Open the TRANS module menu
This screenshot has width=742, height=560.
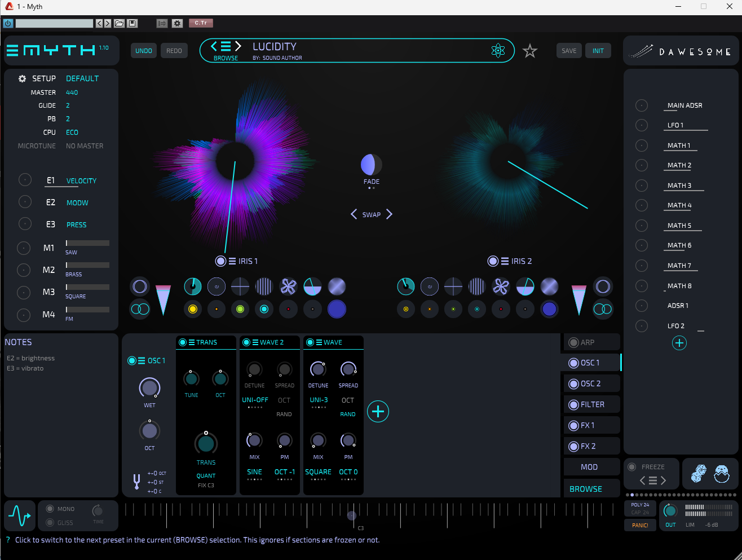192,342
